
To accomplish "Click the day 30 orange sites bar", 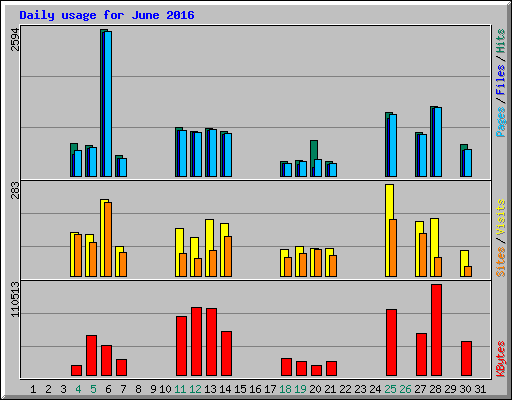I will tap(468, 271).
